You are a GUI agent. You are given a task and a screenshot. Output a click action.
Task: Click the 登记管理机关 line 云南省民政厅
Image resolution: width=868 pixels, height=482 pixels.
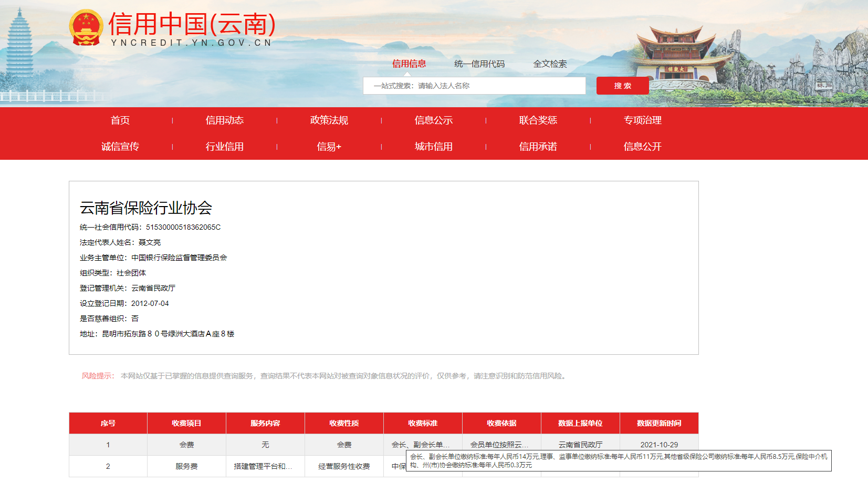coord(128,288)
